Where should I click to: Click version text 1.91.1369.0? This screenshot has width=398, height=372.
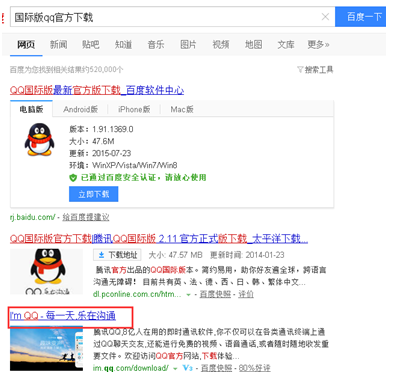pyautogui.click(x=113, y=129)
